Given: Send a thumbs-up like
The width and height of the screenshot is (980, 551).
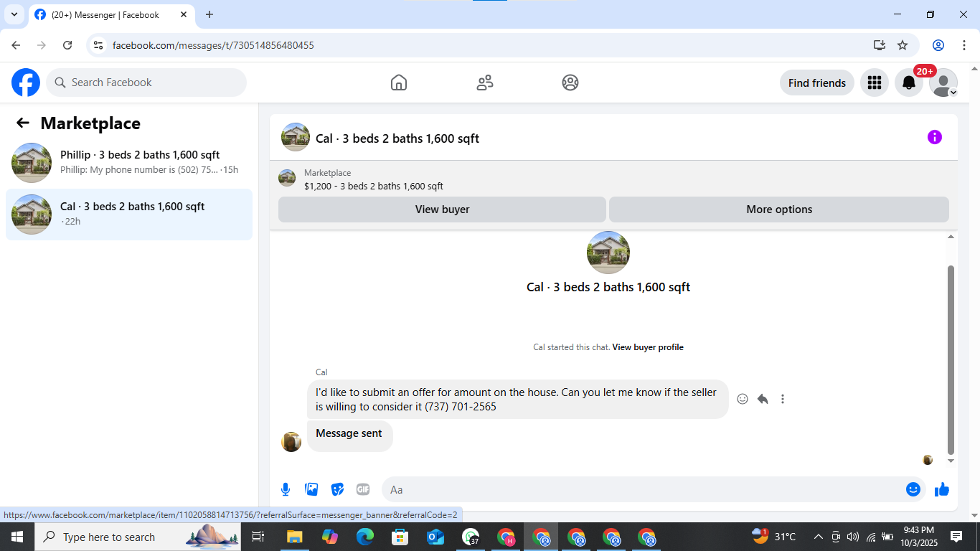Looking at the screenshot, I should coord(942,489).
